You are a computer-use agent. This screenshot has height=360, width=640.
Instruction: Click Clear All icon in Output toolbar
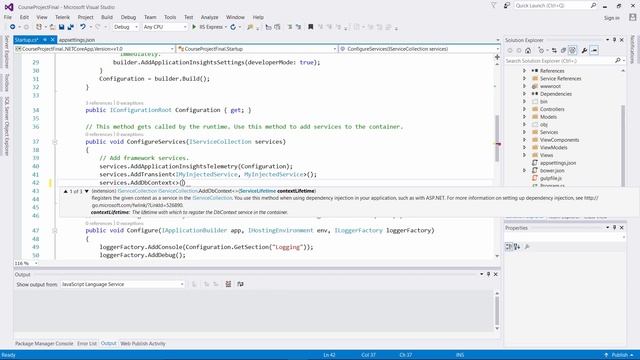click(228, 284)
